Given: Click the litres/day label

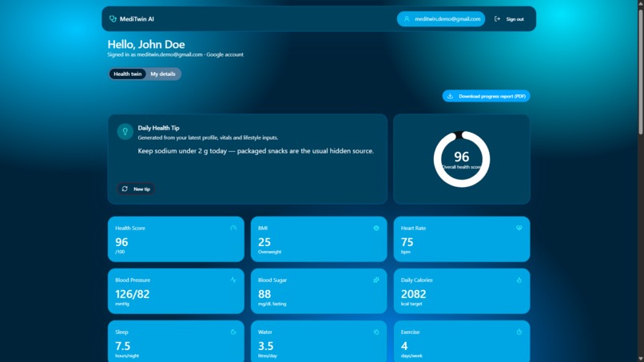Looking at the screenshot, I should [x=268, y=356].
